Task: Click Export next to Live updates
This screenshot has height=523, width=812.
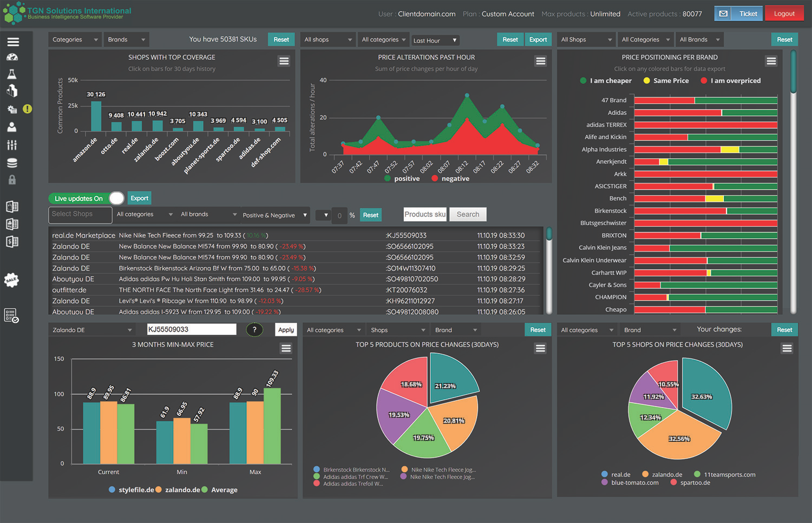Action: point(139,198)
